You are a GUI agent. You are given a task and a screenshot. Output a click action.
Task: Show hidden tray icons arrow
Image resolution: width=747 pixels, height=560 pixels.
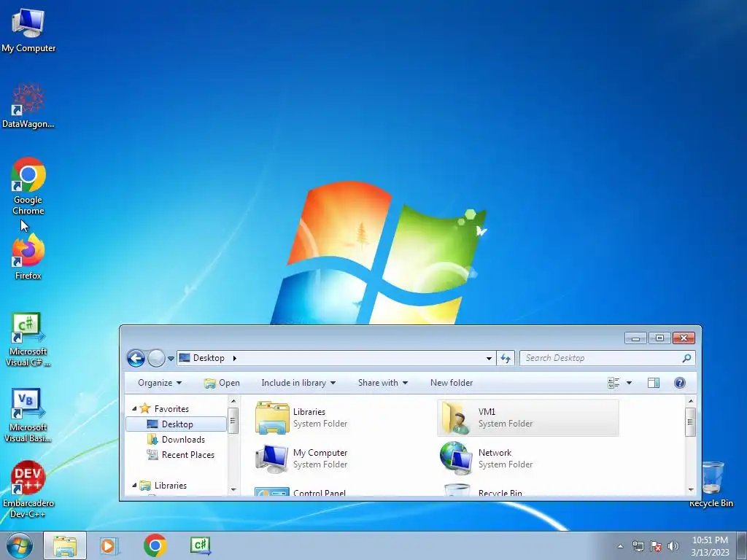pyautogui.click(x=620, y=546)
